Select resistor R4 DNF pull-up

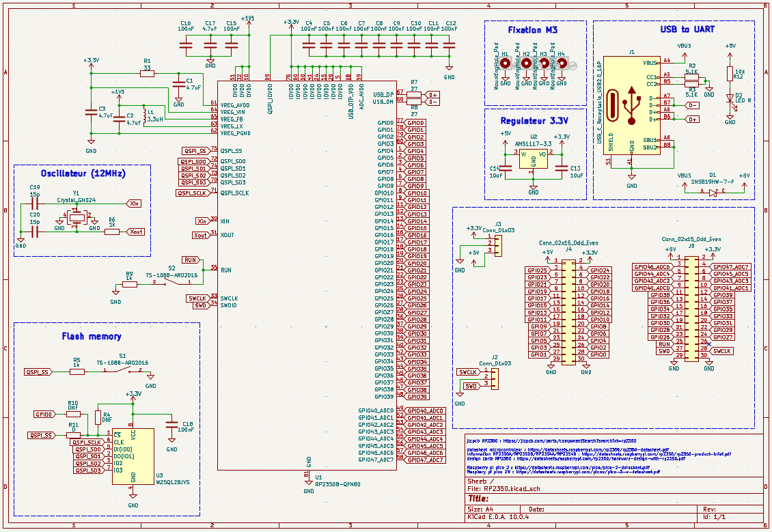(98, 417)
